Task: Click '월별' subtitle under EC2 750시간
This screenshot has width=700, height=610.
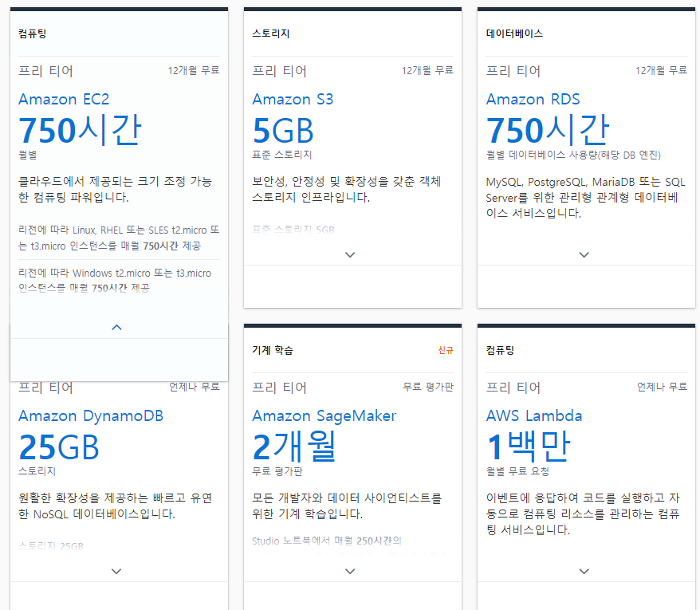Action: tap(28, 155)
